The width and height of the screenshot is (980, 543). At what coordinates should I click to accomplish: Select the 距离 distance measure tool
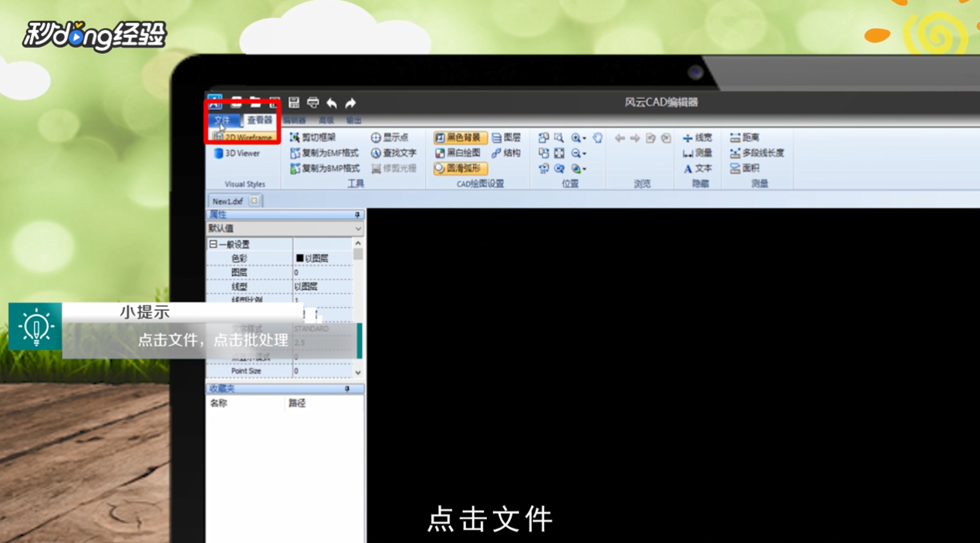coord(745,137)
